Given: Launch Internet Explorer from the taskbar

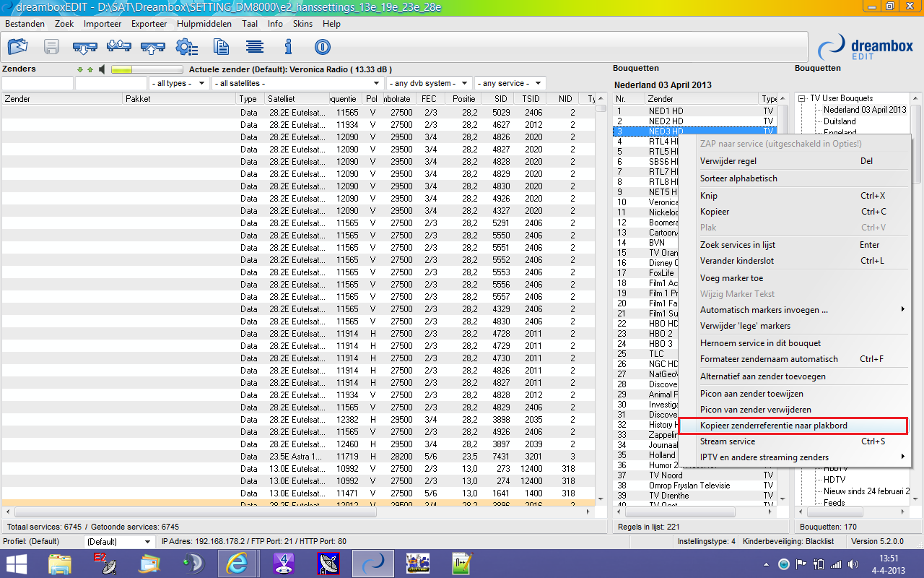Looking at the screenshot, I should pos(237,563).
